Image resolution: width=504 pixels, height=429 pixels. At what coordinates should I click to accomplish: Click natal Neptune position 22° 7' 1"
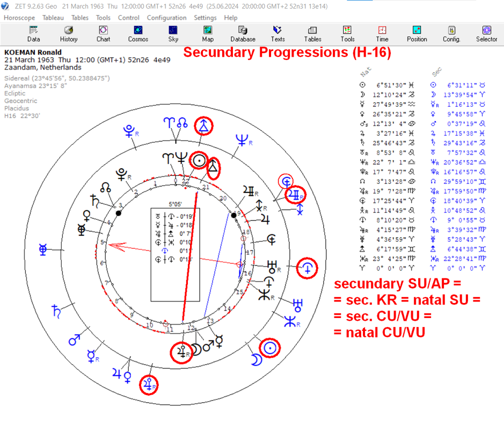(389, 162)
